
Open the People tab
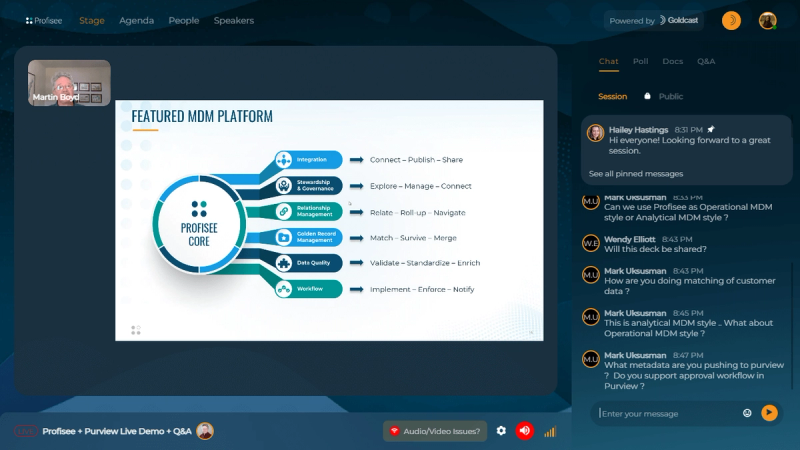[x=184, y=21]
